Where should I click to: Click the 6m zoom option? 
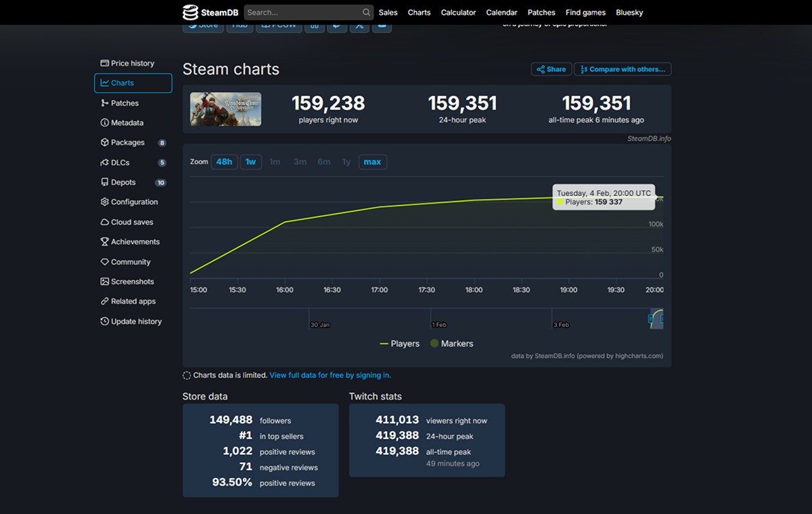coord(324,162)
